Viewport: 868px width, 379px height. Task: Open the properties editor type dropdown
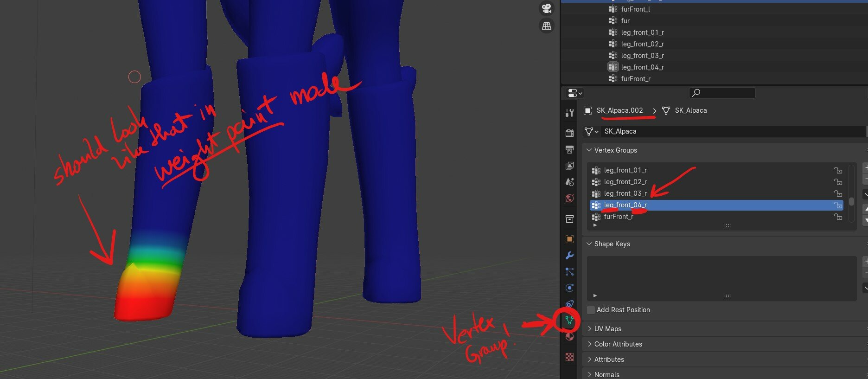pyautogui.click(x=575, y=93)
